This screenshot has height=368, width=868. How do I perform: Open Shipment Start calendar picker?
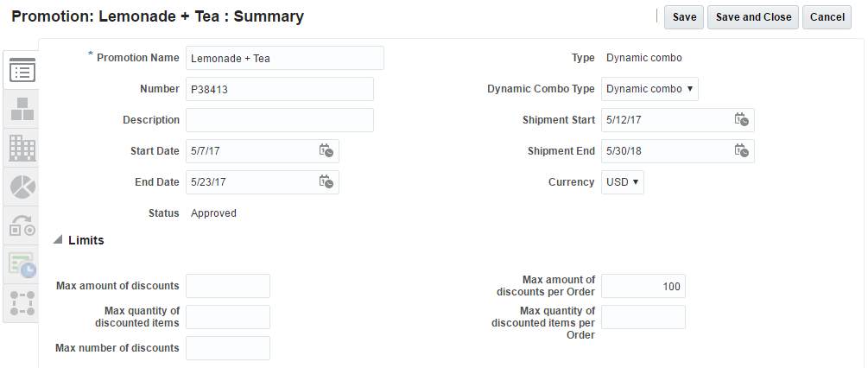coord(742,120)
